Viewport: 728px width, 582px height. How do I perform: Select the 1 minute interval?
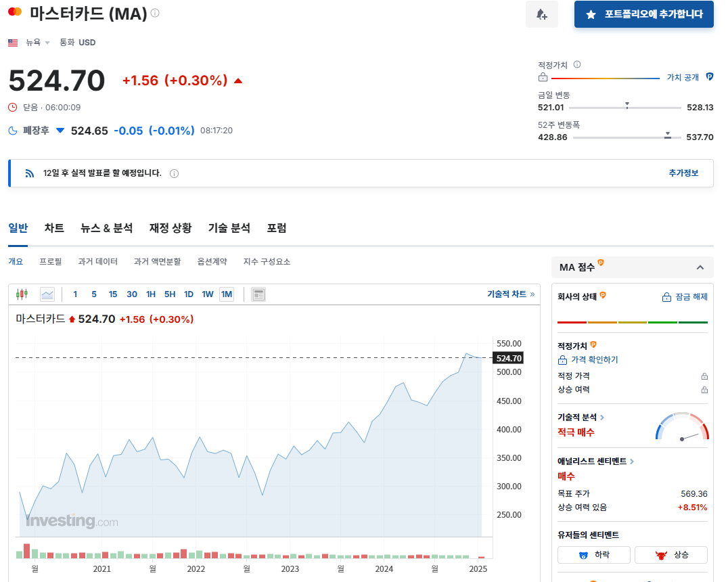point(75,294)
